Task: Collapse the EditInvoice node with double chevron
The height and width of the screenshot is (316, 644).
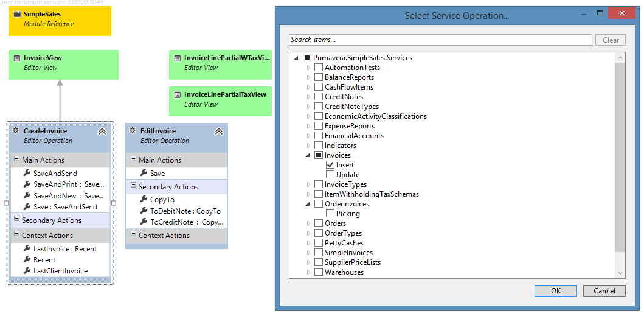Action: (219, 132)
